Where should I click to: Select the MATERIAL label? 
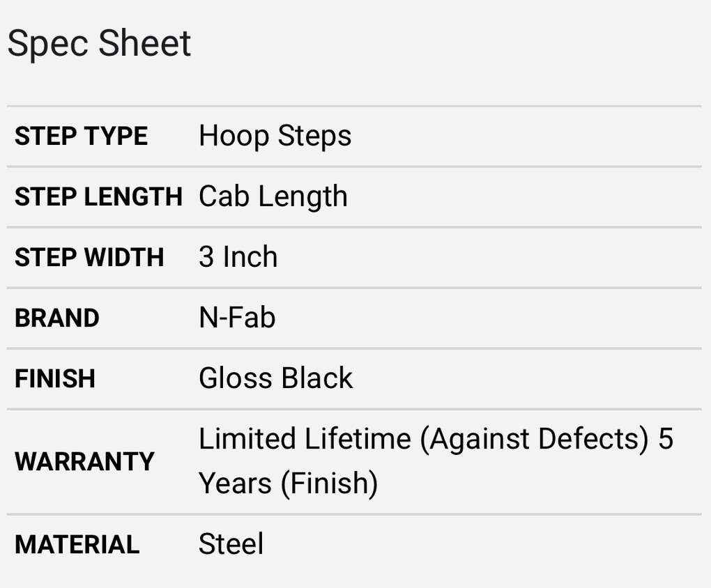[x=77, y=545]
